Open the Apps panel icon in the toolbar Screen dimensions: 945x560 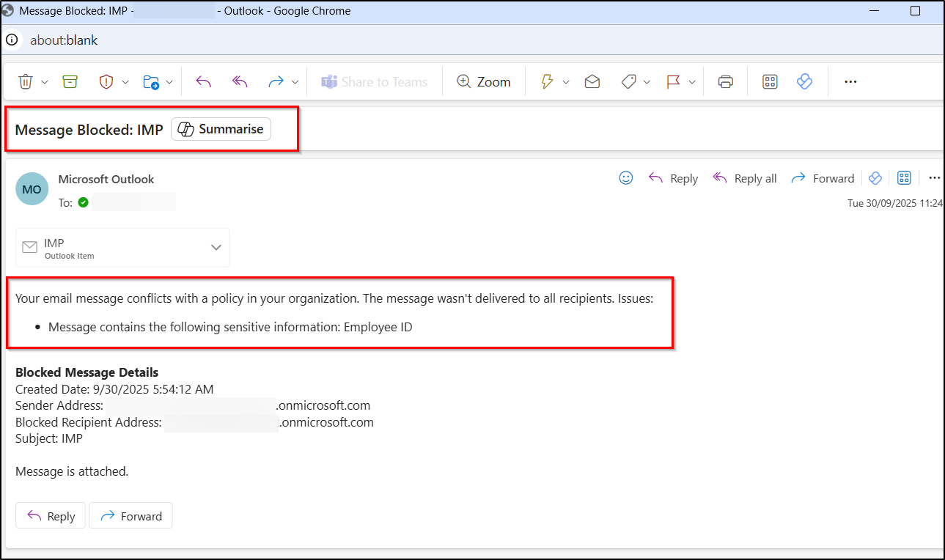click(x=769, y=81)
